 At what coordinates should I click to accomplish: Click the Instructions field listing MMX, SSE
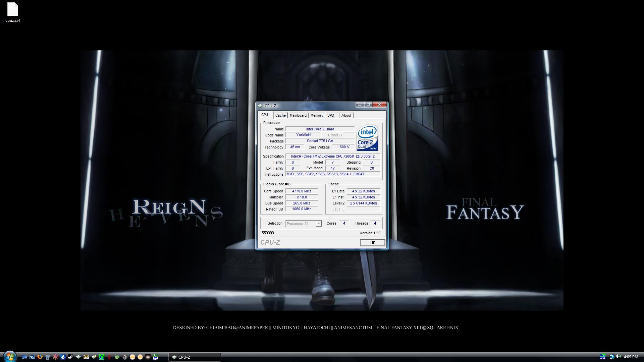(x=333, y=174)
